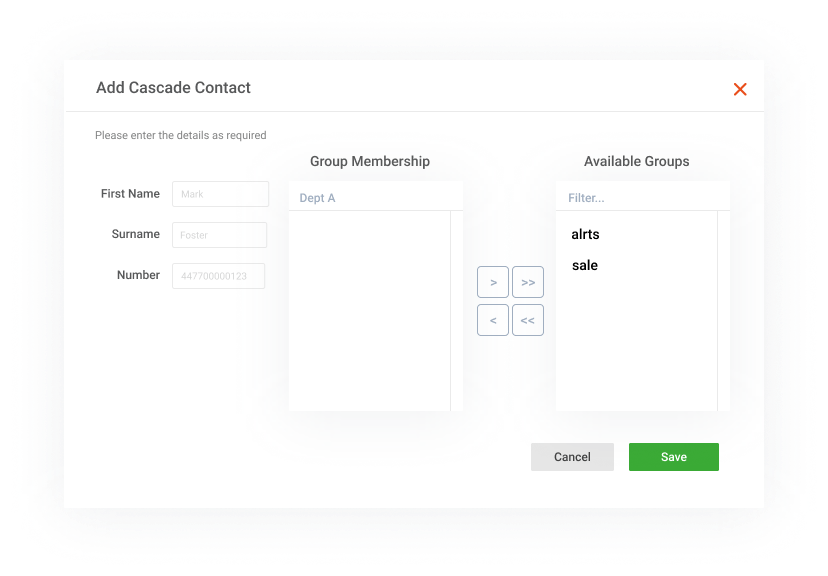Click the Number input field

point(218,276)
